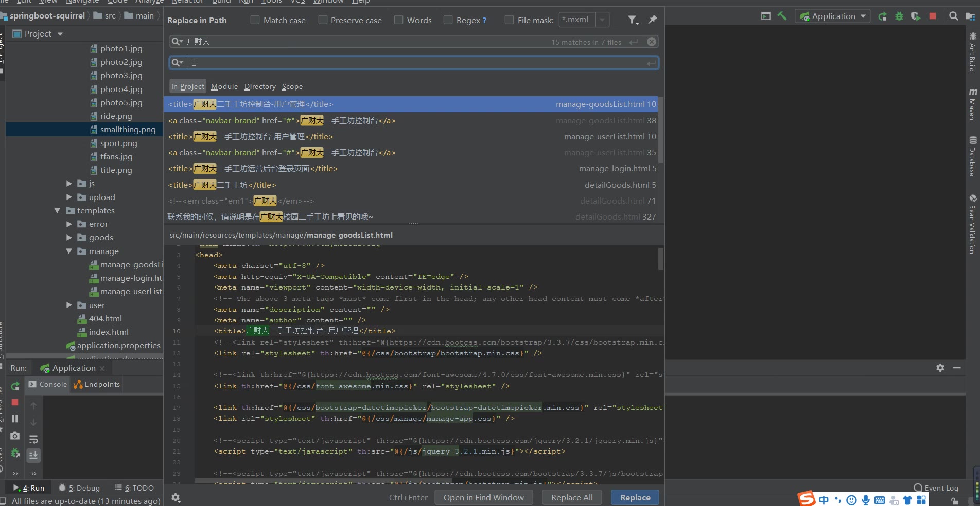Toggle scroll to end icon in console
The height and width of the screenshot is (506, 980).
[33, 456]
